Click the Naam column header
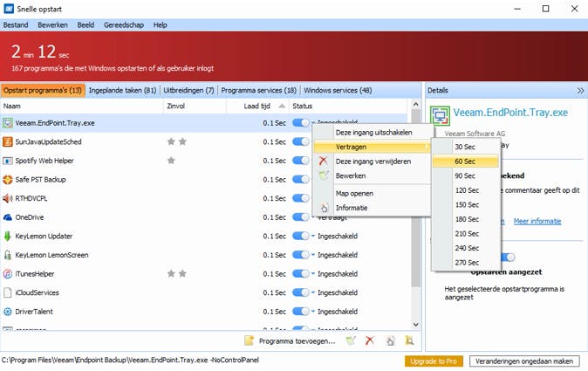 [x=82, y=106]
